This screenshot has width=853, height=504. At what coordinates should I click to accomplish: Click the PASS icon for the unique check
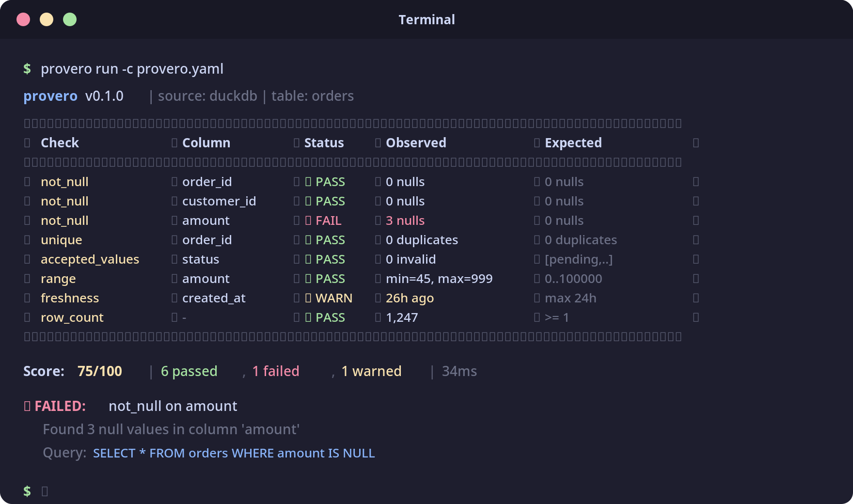[x=308, y=240]
